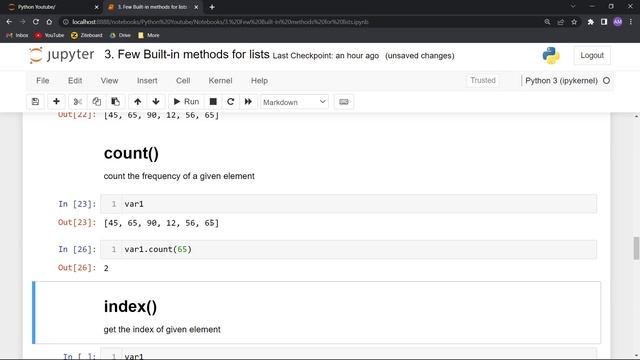The height and width of the screenshot is (360, 640).
Task: Click the Python 3 (ipykernel) label
Action: 561,81
